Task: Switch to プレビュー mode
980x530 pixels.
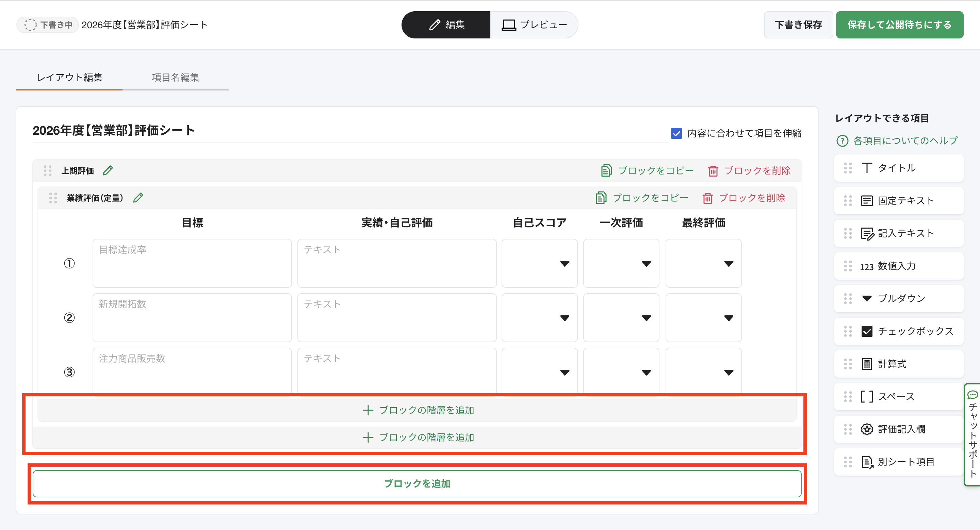Action: click(x=534, y=25)
